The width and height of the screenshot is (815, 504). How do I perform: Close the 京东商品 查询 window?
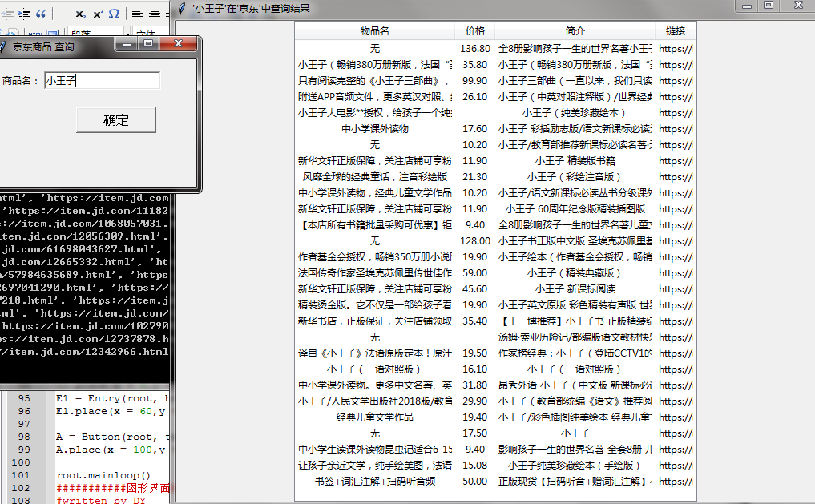pos(178,43)
